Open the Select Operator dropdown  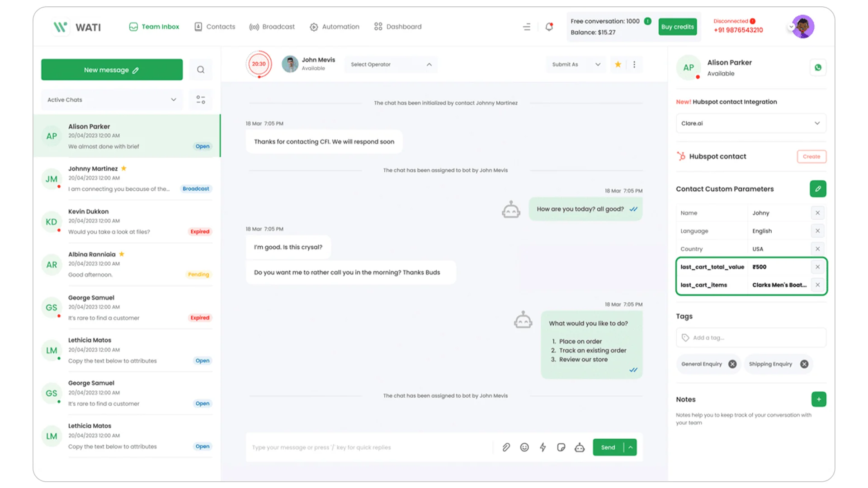pos(391,65)
